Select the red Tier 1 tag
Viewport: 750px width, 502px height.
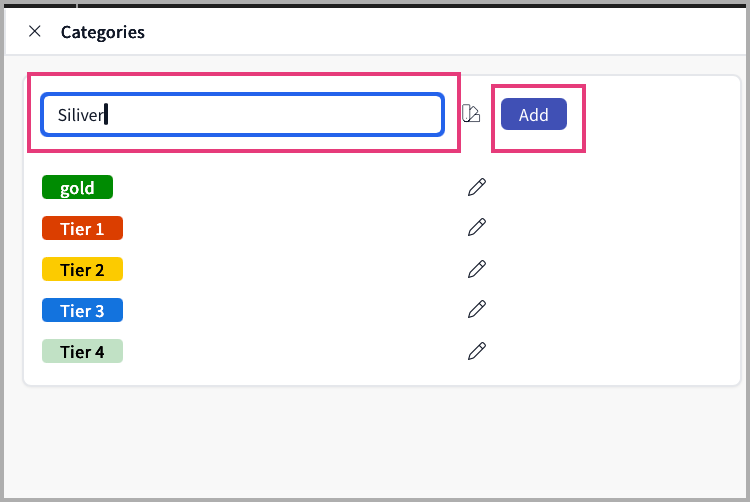point(82,228)
